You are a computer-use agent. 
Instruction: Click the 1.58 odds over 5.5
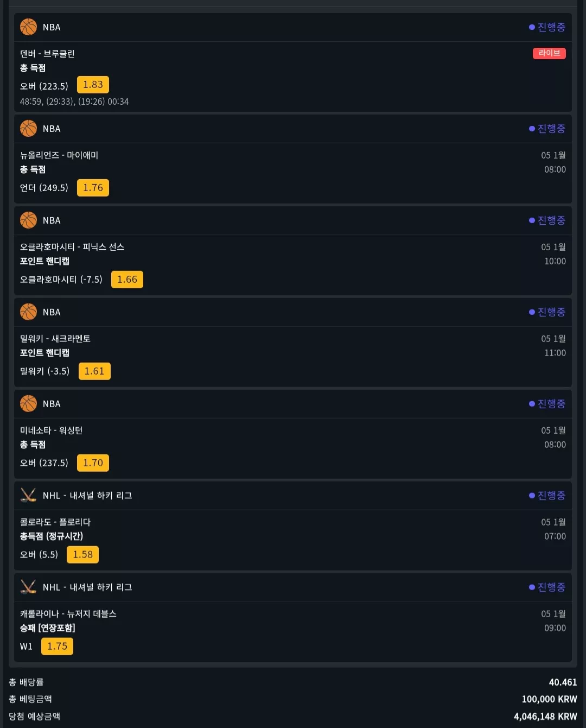pyautogui.click(x=82, y=555)
